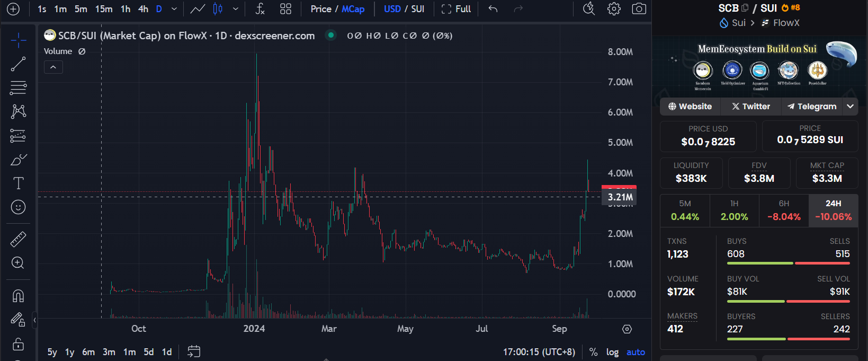Expand more social links chevron
The width and height of the screenshot is (868, 361).
tap(850, 107)
